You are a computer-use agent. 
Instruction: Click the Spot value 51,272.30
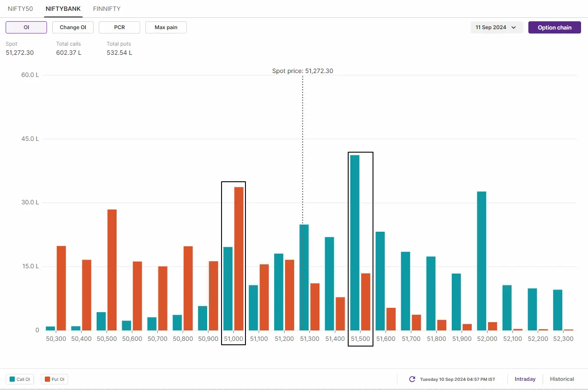point(20,53)
